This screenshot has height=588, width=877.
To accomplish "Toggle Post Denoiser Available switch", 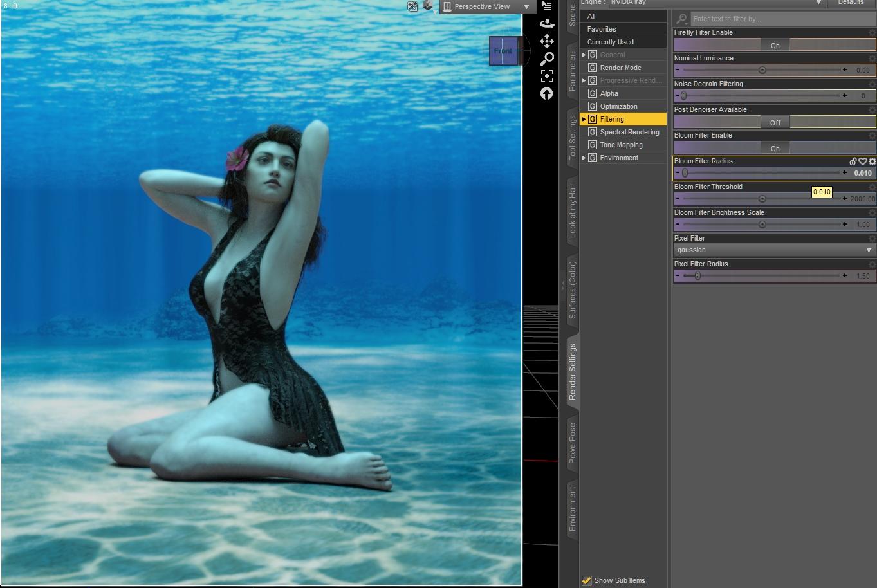I will [775, 122].
